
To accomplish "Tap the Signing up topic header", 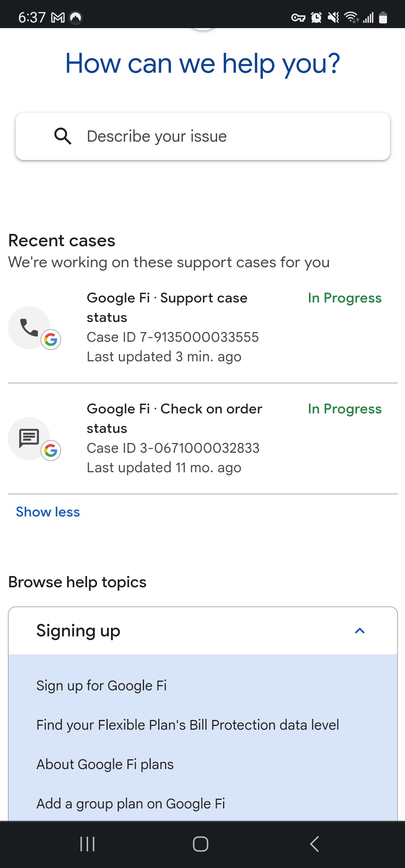I will (x=78, y=631).
